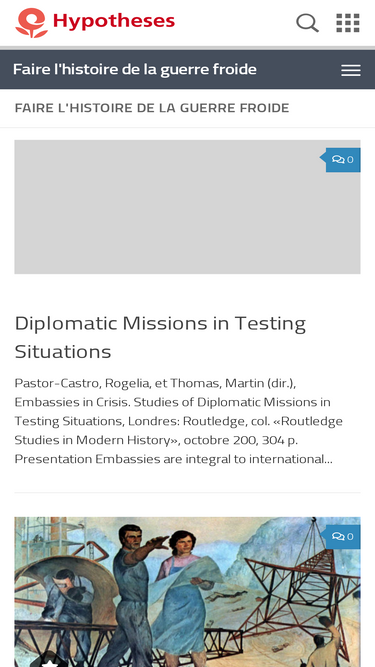Click the comment count 0 on the mural post
The image size is (375, 667).
(350, 536)
